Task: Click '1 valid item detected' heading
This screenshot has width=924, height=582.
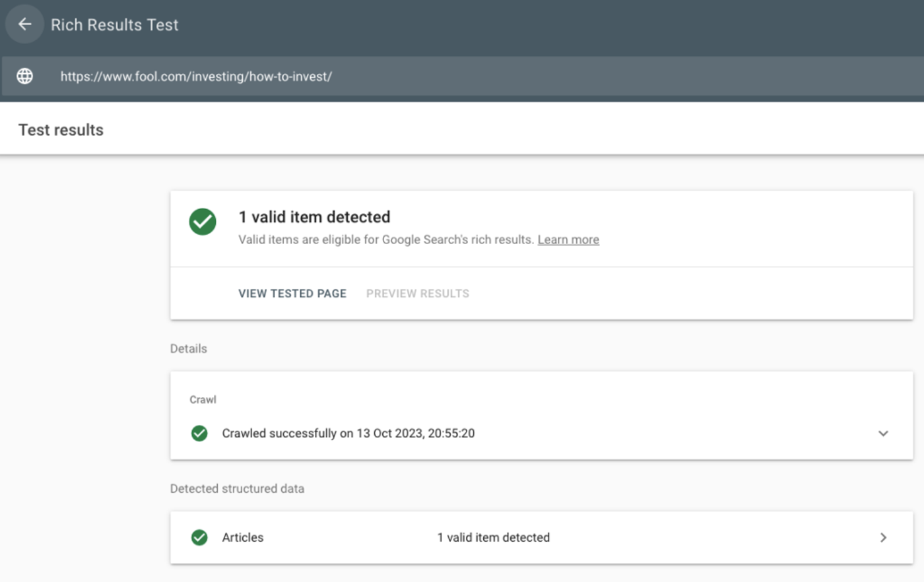Action: coord(314,217)
